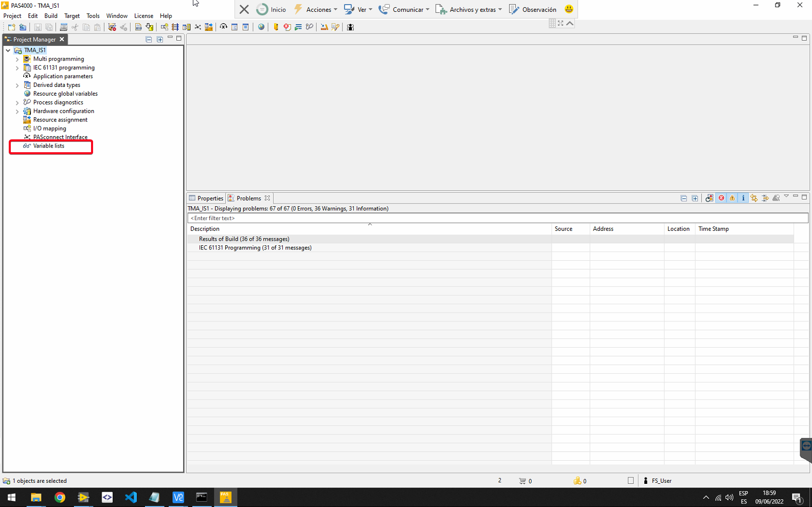Click the X disconnect button in remote bar
Screen dimensions: 812x507
(244, 9)
